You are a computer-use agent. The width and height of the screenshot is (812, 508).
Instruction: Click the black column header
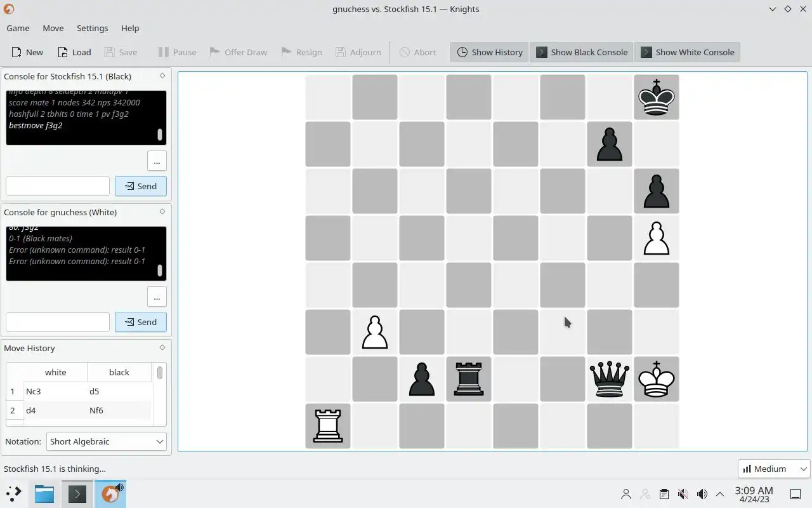pos(119,372)
